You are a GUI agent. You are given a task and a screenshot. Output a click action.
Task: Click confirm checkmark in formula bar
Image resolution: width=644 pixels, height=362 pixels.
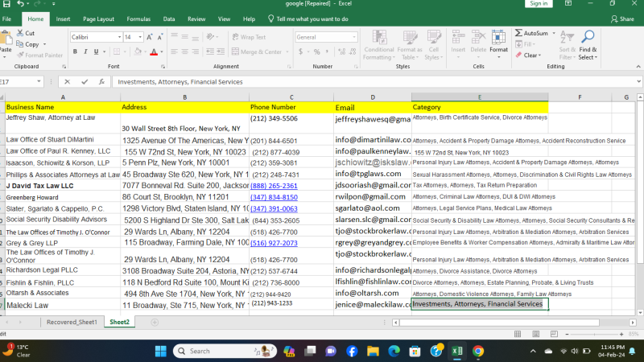(x=85, y=82)
